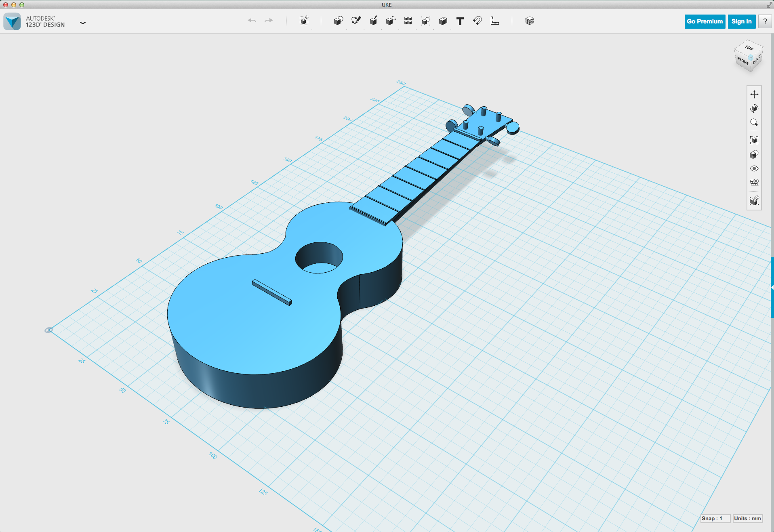Open the Units : mm selector
Screen dimensions: 774x532
pyautogui.click(x=748, y=518)
